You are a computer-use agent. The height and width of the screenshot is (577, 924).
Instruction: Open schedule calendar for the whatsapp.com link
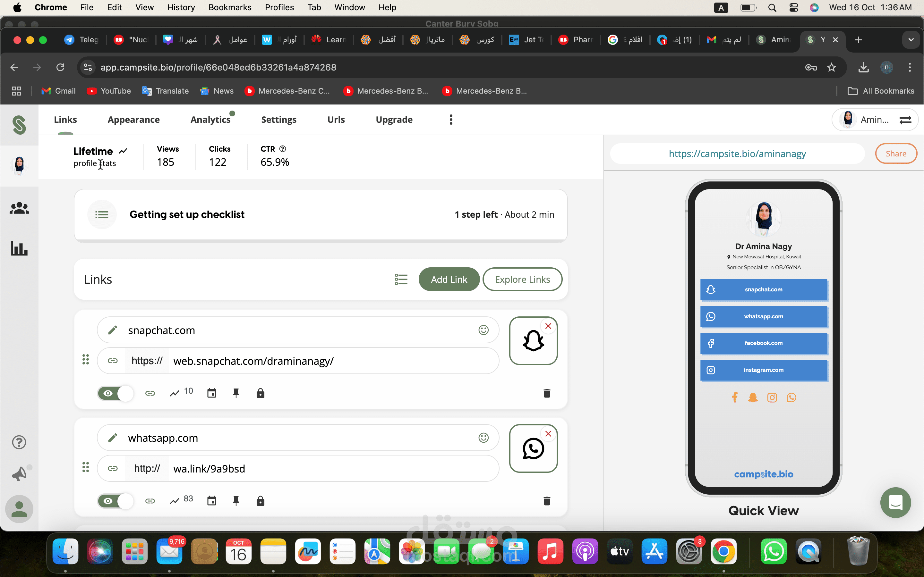click(x=211, y=501)
